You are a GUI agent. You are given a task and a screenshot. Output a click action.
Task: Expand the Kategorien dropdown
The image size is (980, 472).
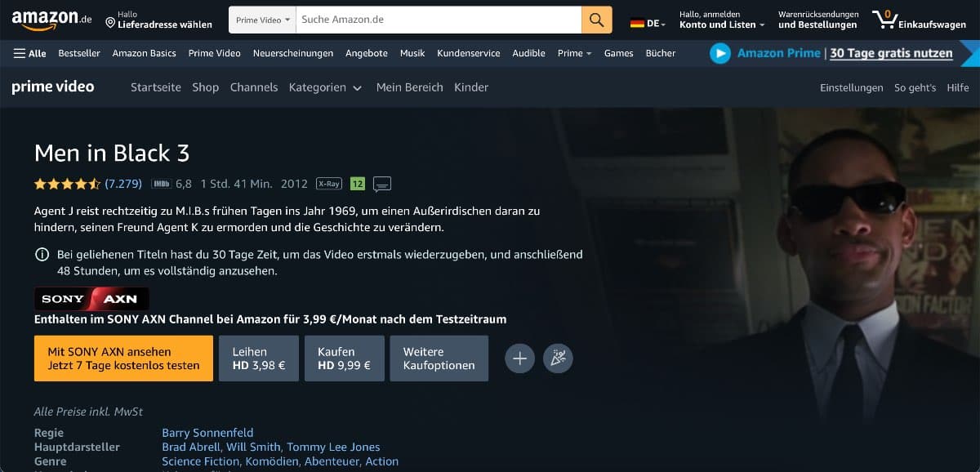pos(325,87)
